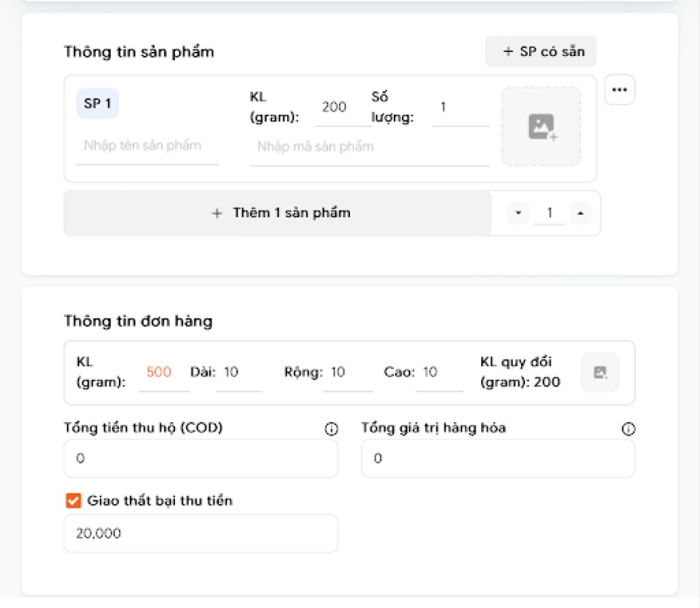Image resolution: width=700 pixels, height=608 pixels.
Task: Focus the Nhập tên sản phẩm field
Action: pos(147,146)
